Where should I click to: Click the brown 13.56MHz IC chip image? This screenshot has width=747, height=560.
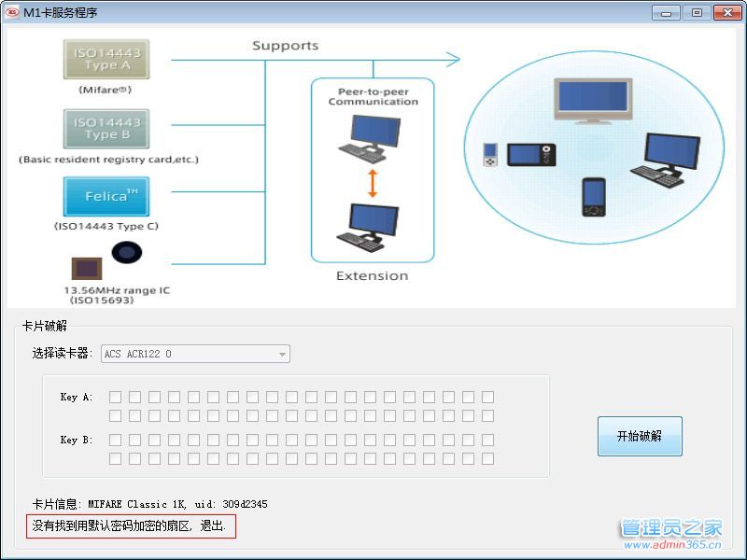(87, 269)
